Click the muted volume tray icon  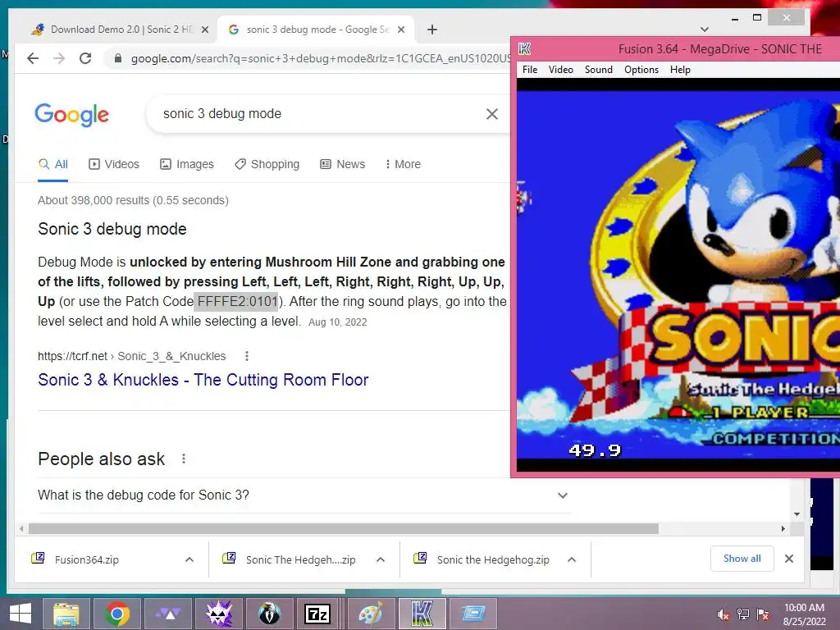pyautogui.click(x=723, y=614)
